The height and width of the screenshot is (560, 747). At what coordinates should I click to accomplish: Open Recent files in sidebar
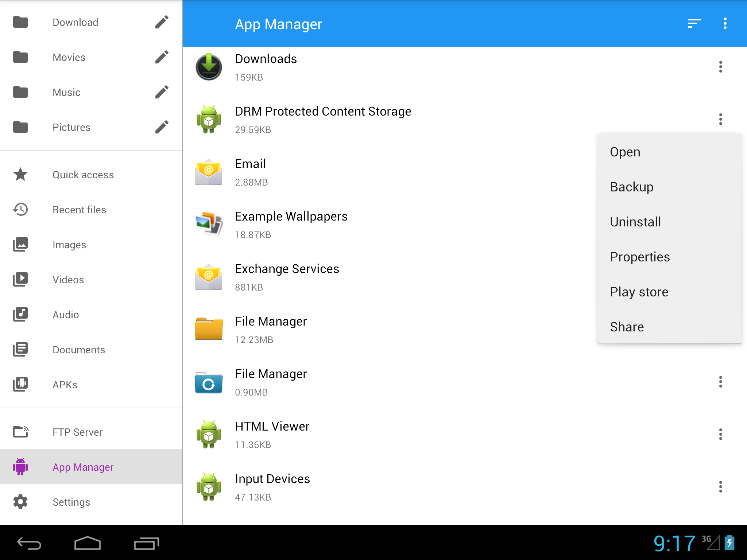(x=79, y=210)
